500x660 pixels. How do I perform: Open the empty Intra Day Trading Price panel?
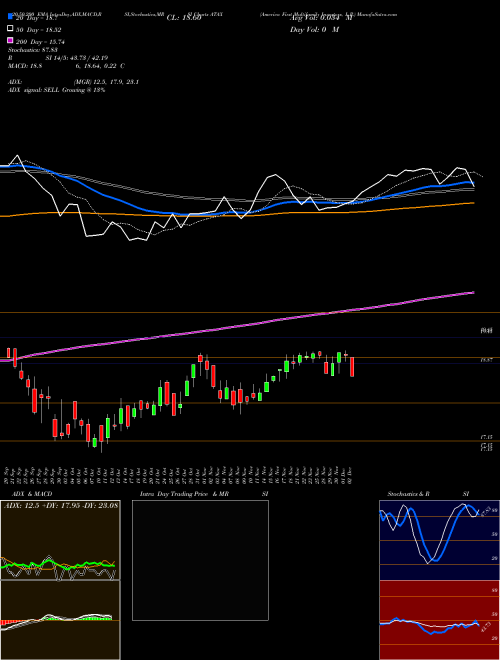[x=200, y=560]
